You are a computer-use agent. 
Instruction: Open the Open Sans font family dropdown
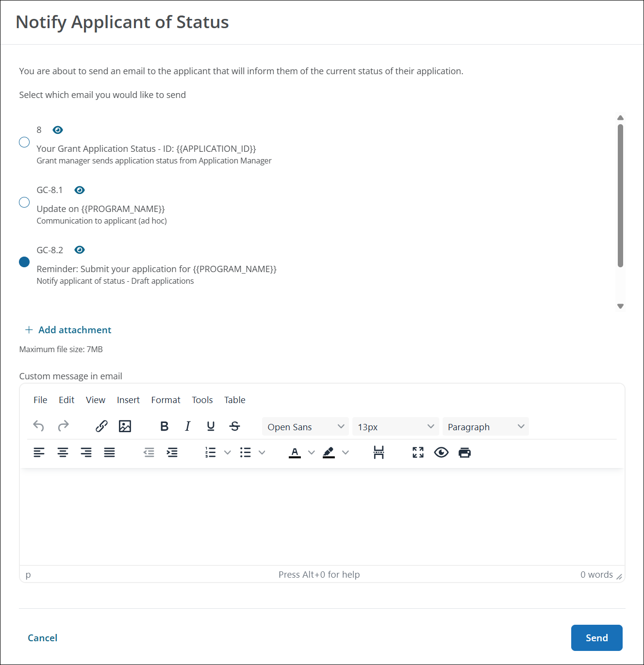(x=305, y=426)
